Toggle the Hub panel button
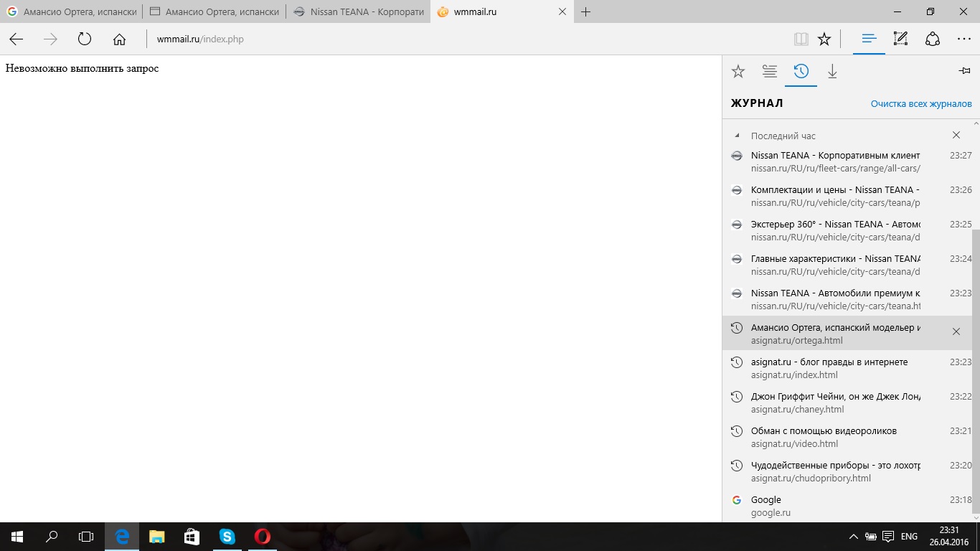980x551 pixels. click(869, 39)
